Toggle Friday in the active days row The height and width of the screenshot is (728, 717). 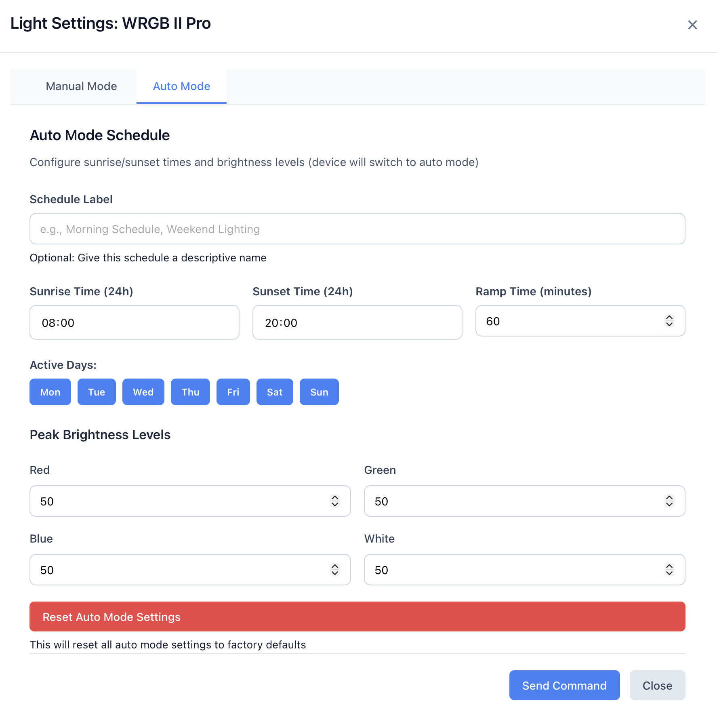[x=233, y=391]
